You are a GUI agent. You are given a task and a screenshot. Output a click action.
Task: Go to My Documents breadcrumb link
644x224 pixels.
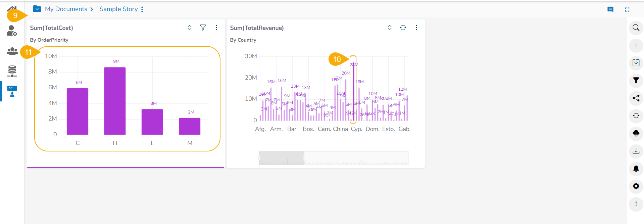pyautogui.click(x=66, y=9)
